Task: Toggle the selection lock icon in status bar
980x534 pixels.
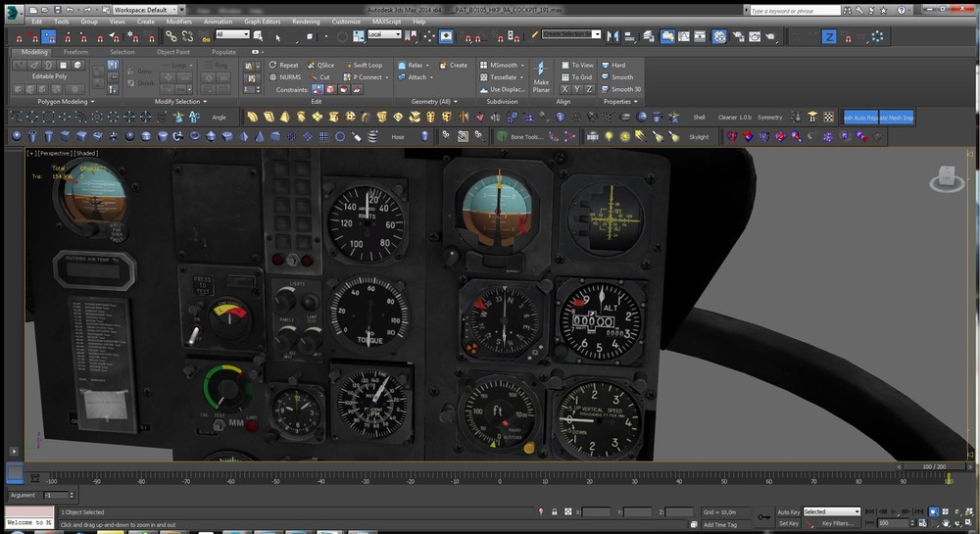Action: point(554,511)
